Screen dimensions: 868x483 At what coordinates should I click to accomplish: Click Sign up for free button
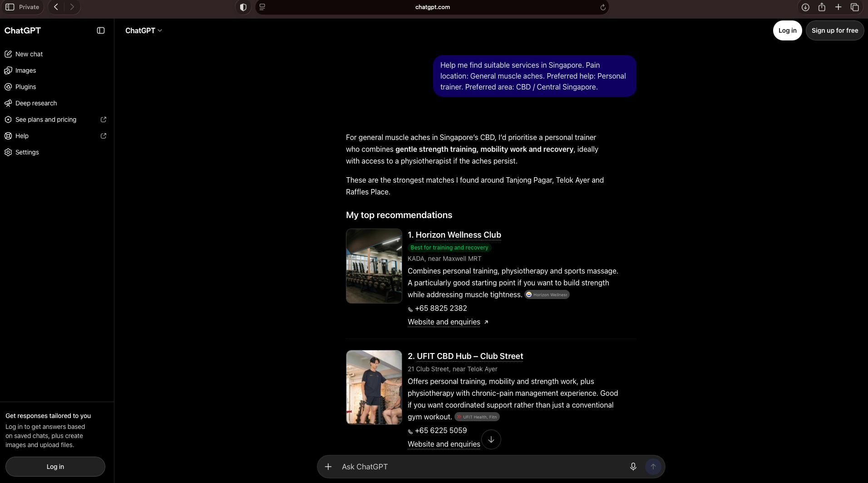point(835,30)
